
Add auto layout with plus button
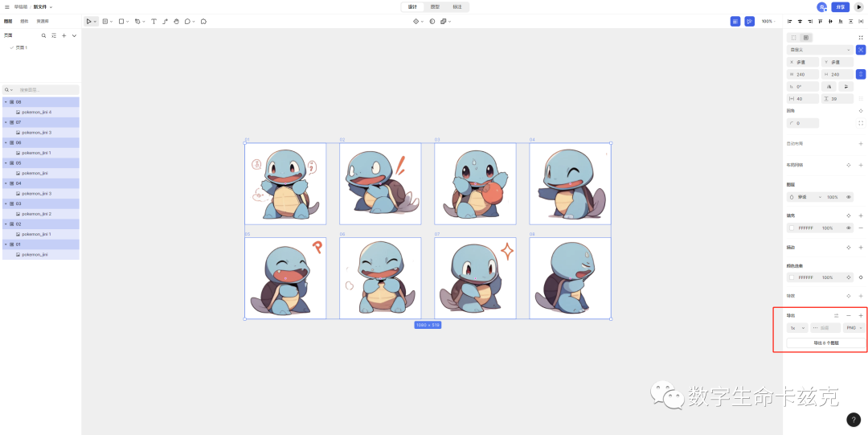861,143
